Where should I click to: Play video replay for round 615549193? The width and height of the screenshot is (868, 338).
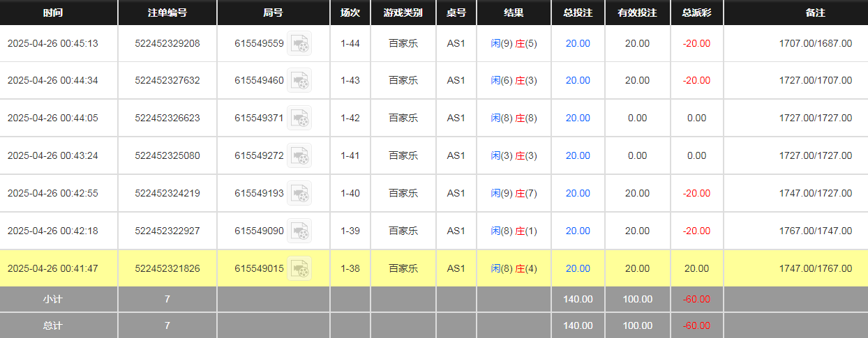pos(299,193)
